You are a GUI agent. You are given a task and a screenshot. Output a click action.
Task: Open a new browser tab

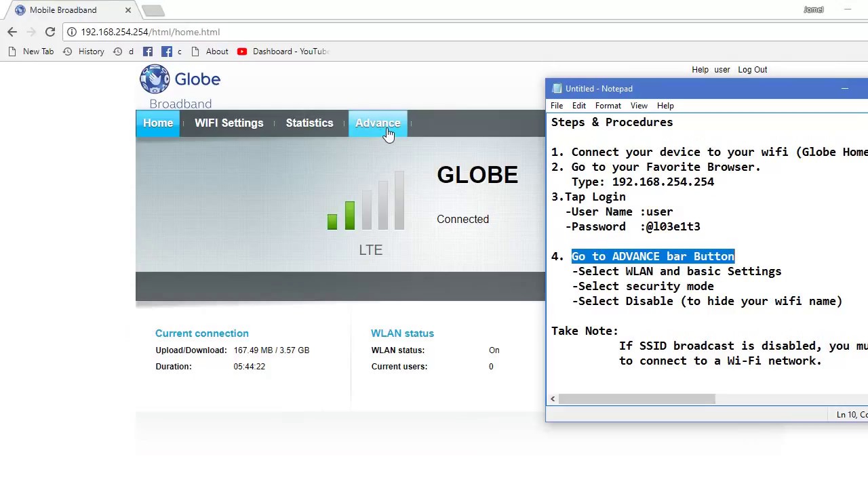tap(153, 10)
